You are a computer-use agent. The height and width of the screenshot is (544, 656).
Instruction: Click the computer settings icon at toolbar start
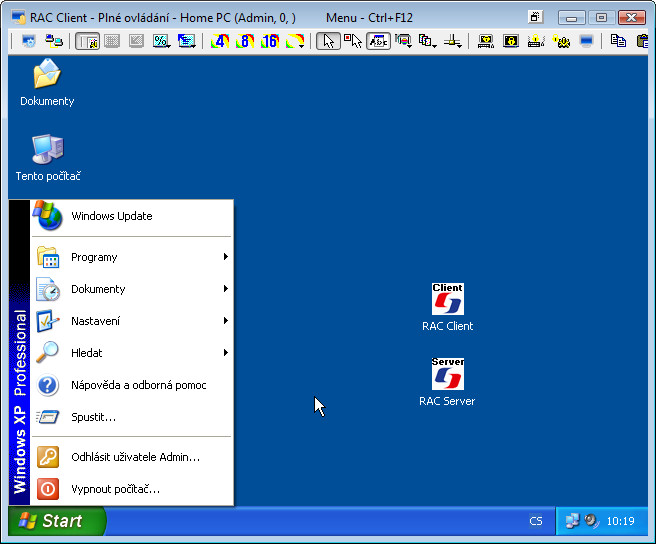(28, 41)
